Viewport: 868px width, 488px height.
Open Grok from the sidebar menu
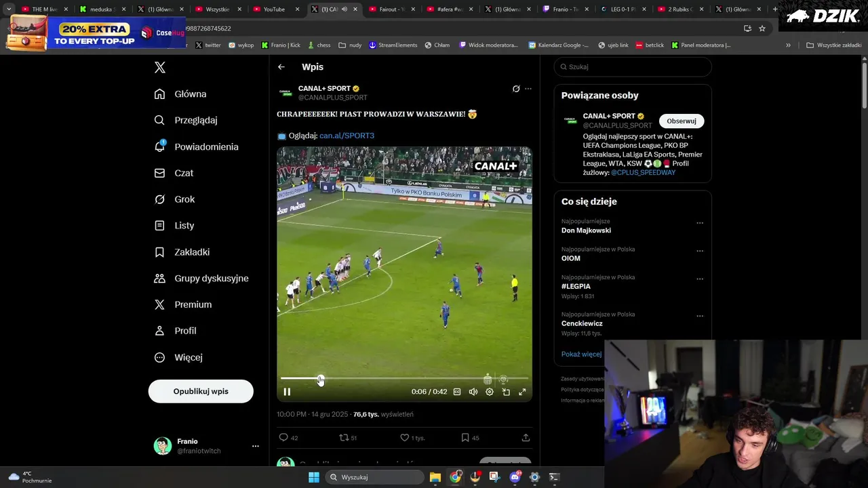click(x=174, y=199)
